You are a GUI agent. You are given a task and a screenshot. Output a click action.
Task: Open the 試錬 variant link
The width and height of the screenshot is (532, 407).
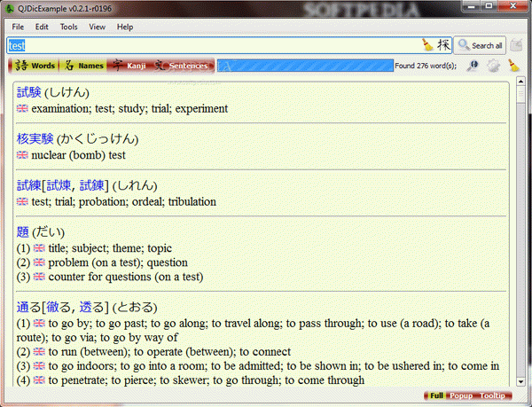point(91,185)
